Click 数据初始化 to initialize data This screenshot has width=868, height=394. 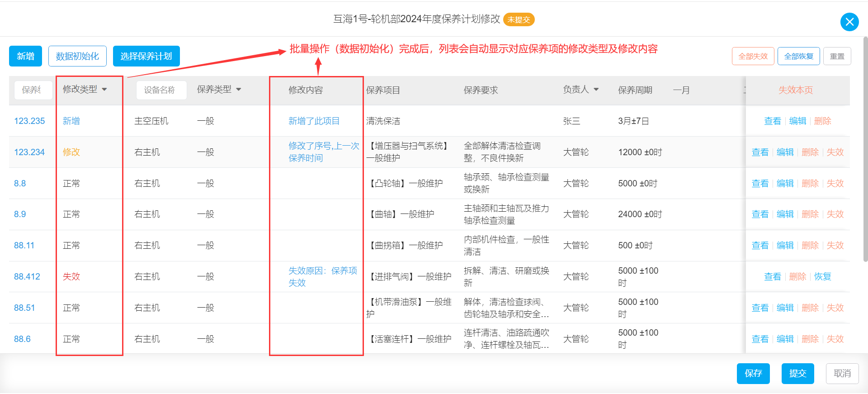[77, 56]
